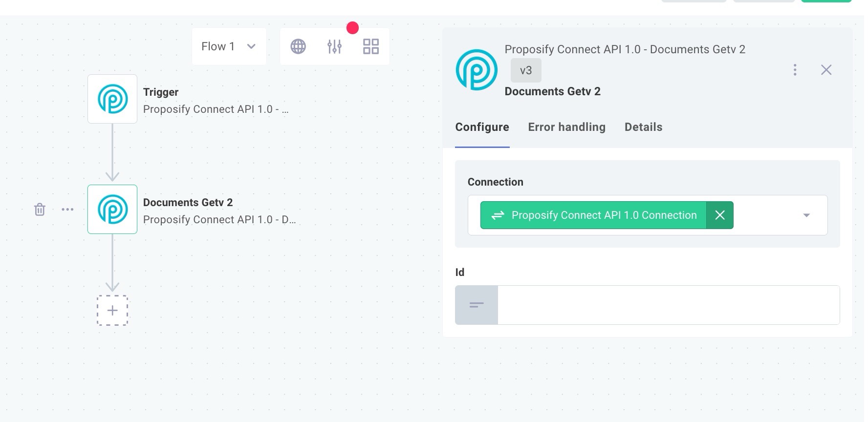Add a step with the dashed plus box
Screen dimensions: 868x422
[112, 310]
